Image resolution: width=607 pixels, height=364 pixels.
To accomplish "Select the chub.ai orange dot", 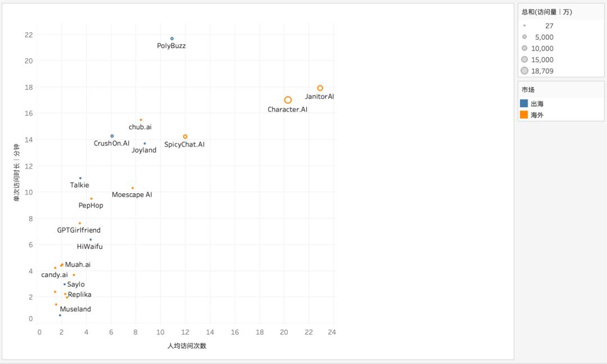I will click(141, 120).
